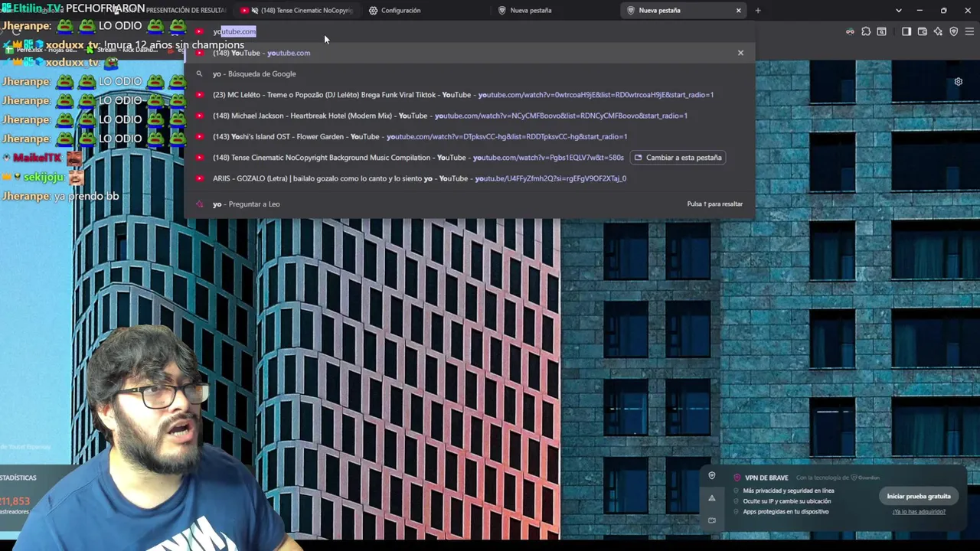The height and width of the screenshot is (551, 980).
Task: Expand the tab list chevron dropdown
Action: (x=899, y=10)
